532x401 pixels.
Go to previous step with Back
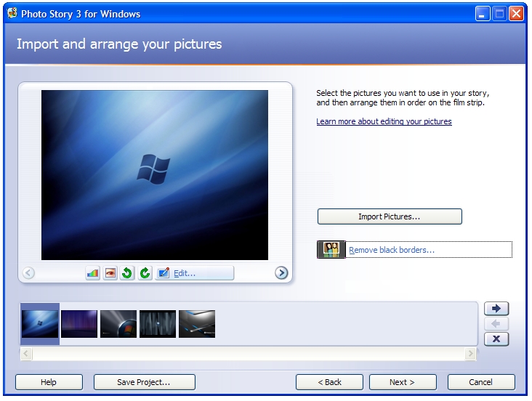click(329, 382)
